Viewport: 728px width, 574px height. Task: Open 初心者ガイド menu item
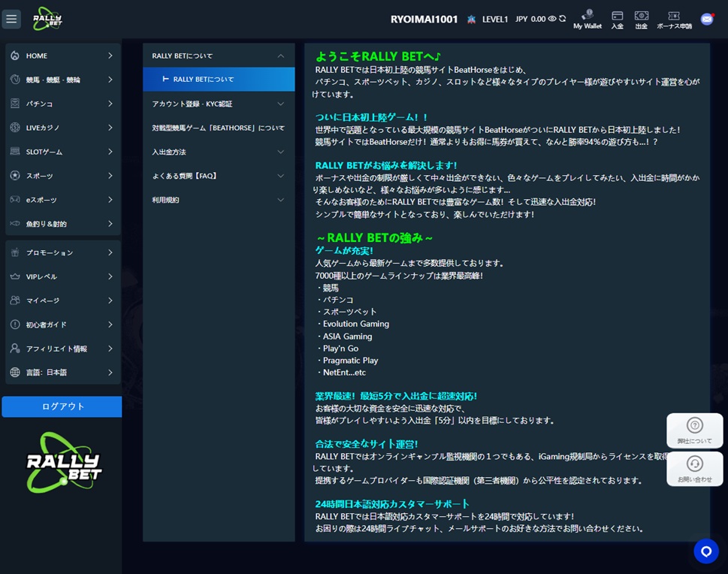click(x=63, y=324)
